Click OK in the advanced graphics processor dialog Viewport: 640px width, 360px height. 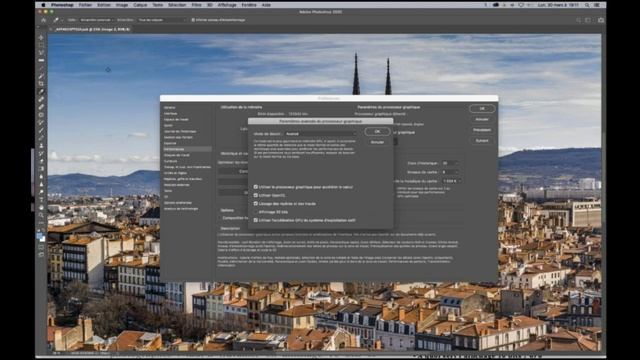377,131
